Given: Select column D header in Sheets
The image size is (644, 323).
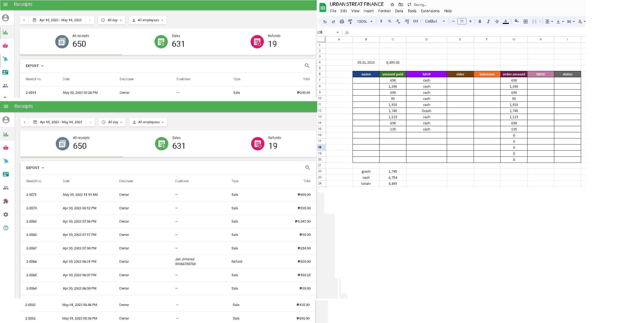Looking at the screenshot, I should click(426, 39).
